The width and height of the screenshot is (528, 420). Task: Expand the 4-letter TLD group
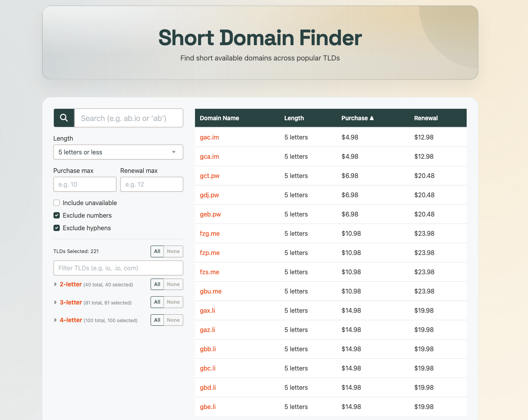(x=71, y=320)
